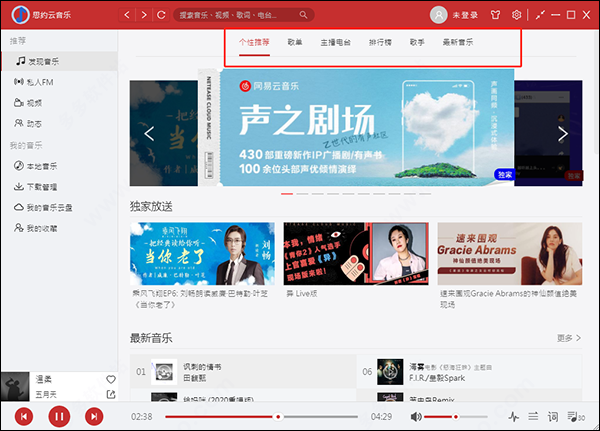Click artist 五月天 in player

point(46,394)
